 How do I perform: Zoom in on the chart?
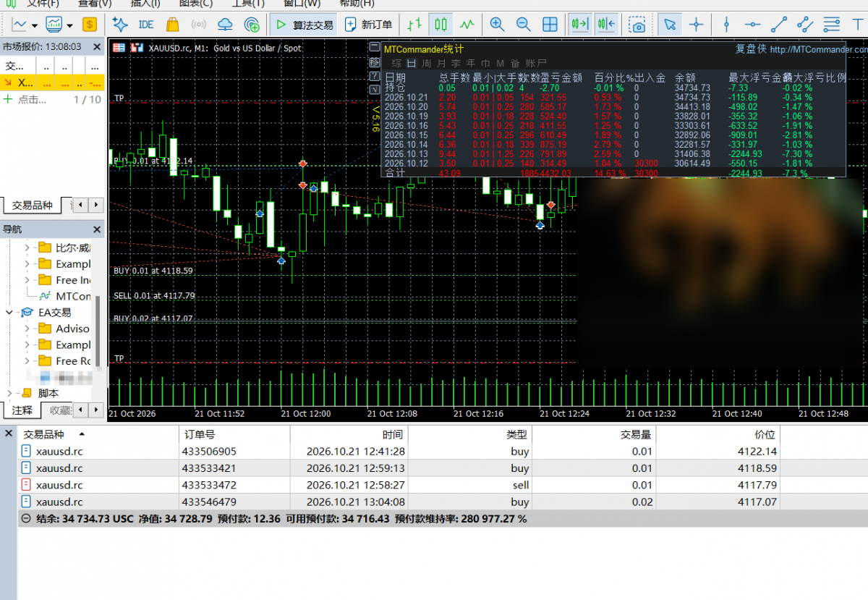(x=497, y=25)
